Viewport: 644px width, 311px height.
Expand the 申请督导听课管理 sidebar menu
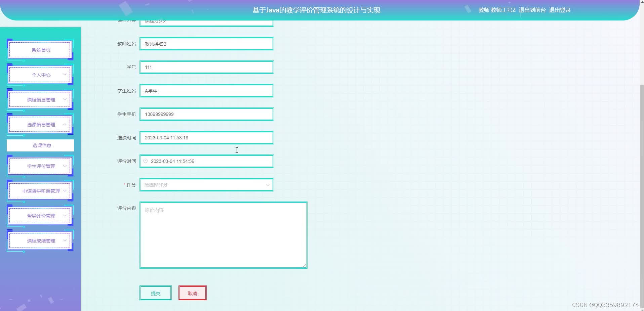40,191
